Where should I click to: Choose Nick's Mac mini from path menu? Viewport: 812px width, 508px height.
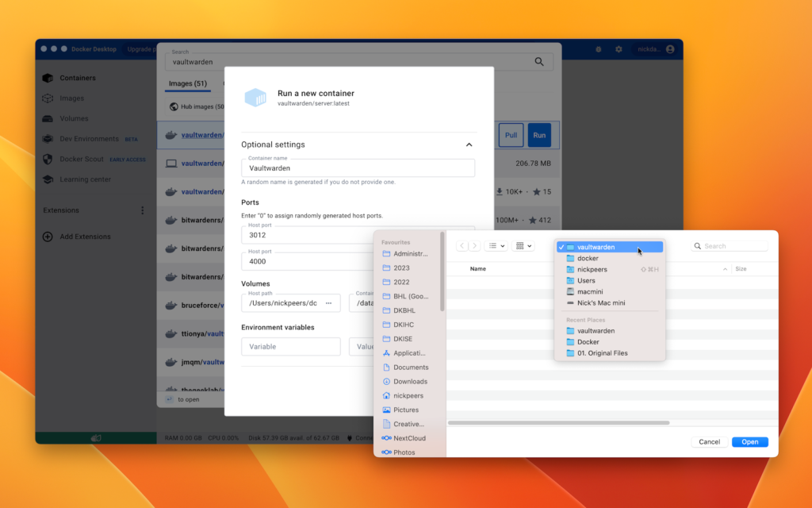pyautogui.click(x=601, y=302)
